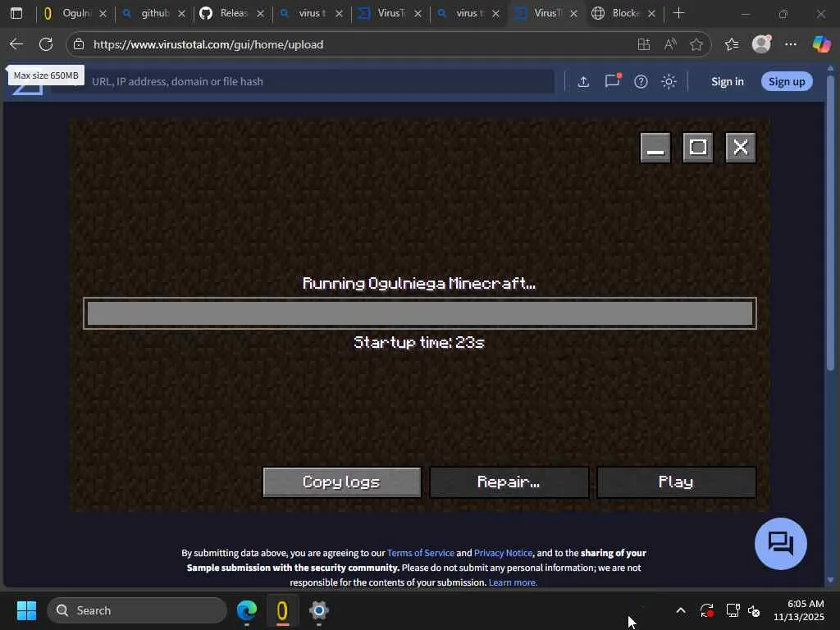Open the Copilot sidebar icon
The width and height of the screenshot is (840, 630).
[821, 44]
